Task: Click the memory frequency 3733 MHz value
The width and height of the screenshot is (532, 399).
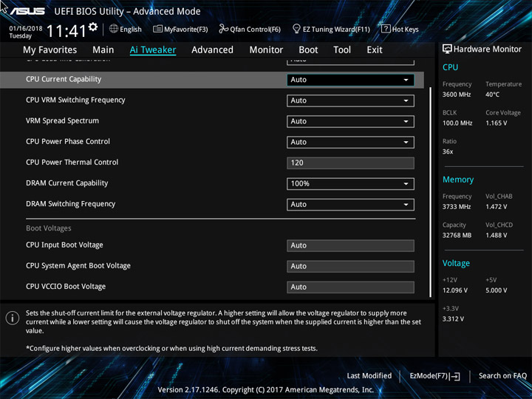Action: tap(457, 207)
